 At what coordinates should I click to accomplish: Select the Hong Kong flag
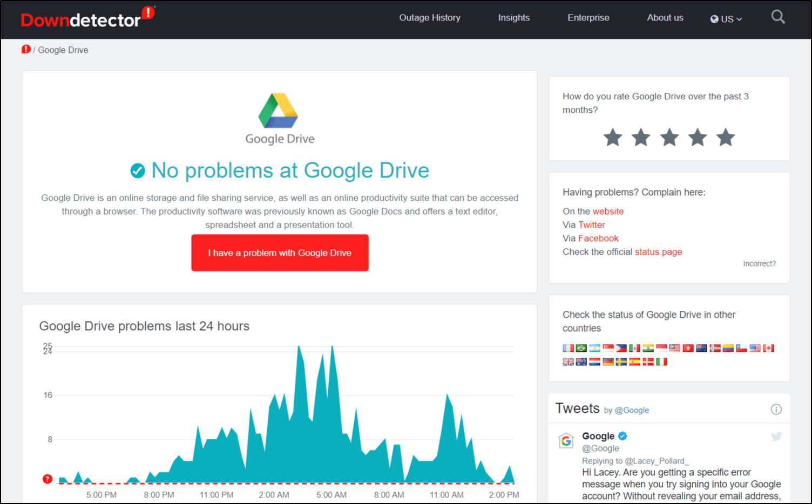(688, 348)
